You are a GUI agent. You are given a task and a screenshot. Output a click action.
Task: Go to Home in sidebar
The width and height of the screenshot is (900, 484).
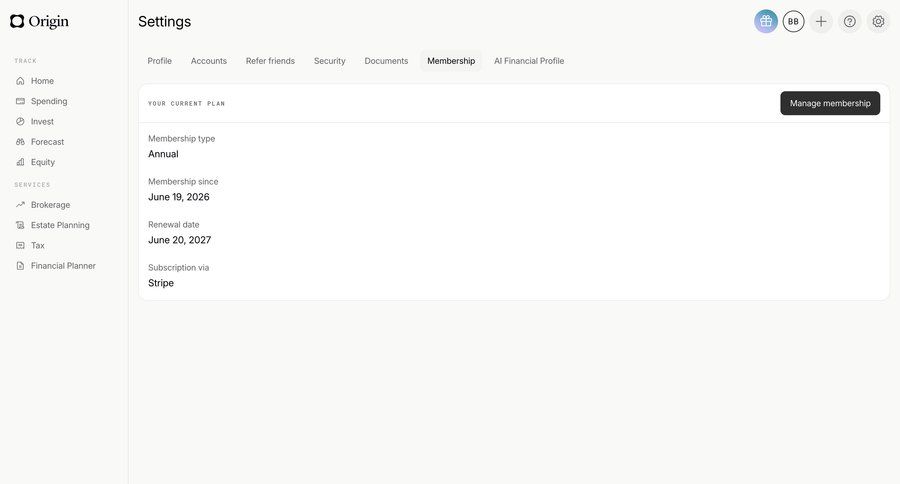click(42, 81)
